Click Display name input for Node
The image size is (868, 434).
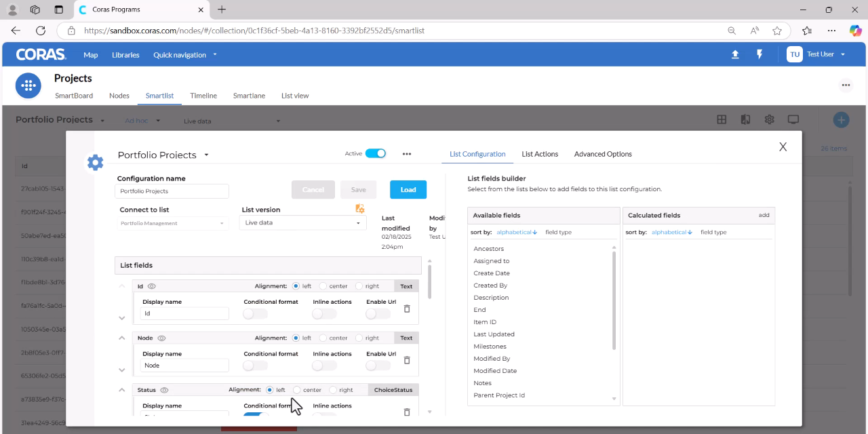[x=184, y=365]
